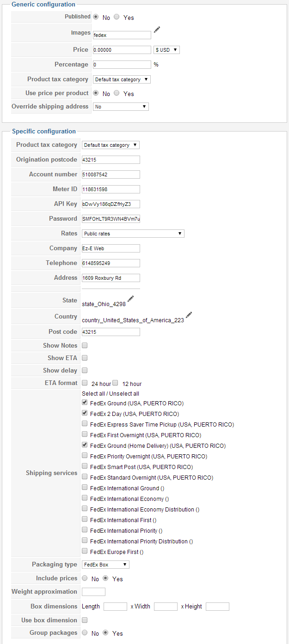Choose No for Group packages

click(85, 633)
